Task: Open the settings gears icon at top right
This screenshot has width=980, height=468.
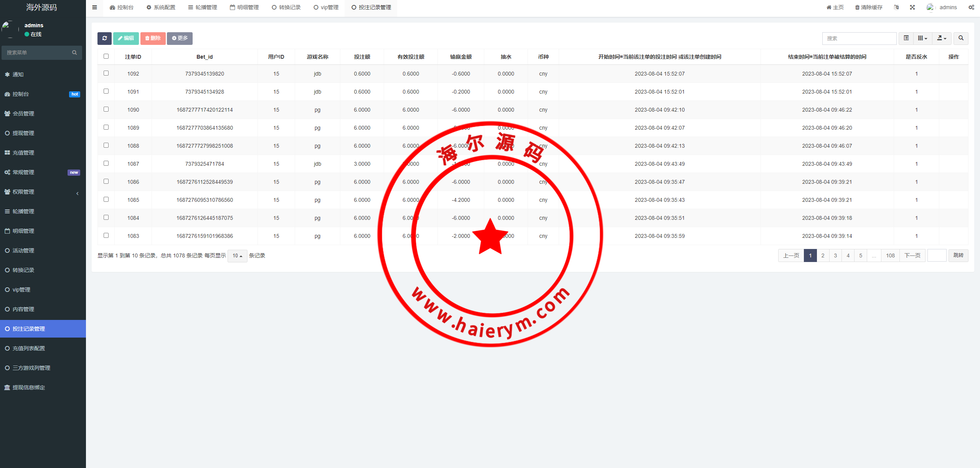Action: point(971,7)
